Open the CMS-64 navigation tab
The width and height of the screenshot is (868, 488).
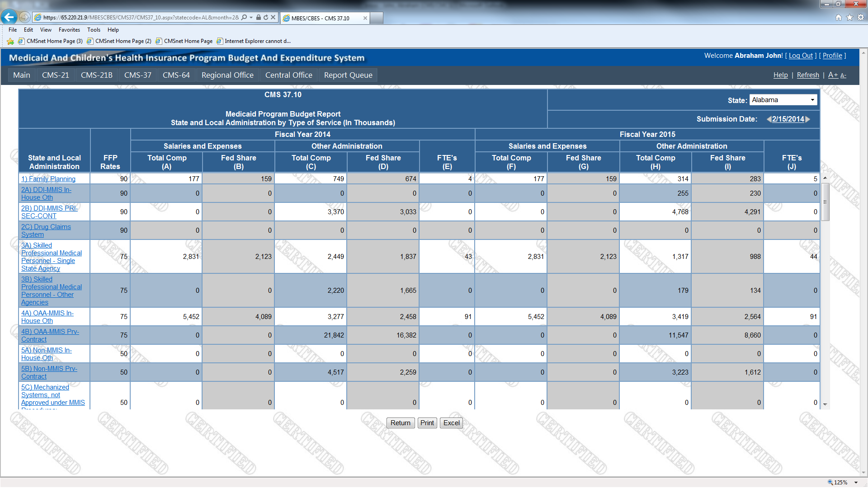click(x=176, y=75)
